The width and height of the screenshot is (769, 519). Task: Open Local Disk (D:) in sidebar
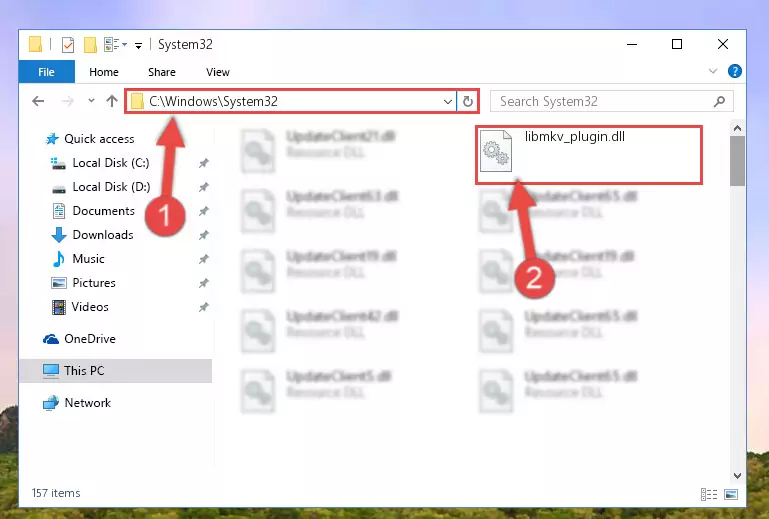111,187
